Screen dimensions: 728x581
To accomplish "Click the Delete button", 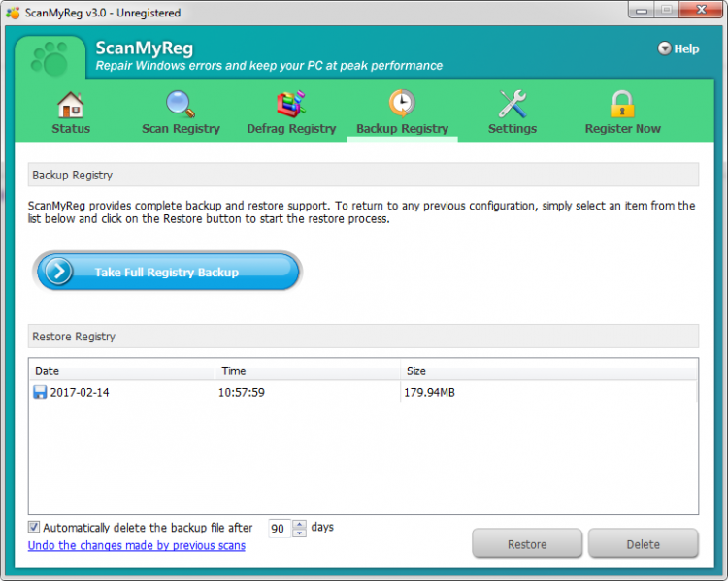I will [643, 543].
